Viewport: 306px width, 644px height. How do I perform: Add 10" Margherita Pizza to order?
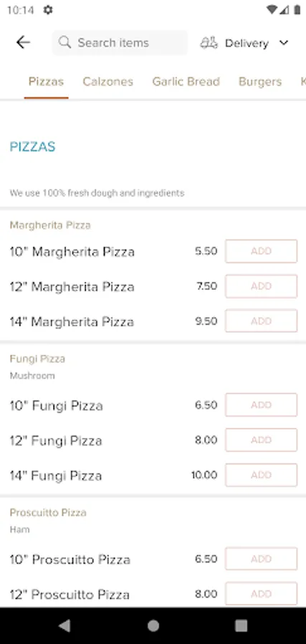click(261, 251)
